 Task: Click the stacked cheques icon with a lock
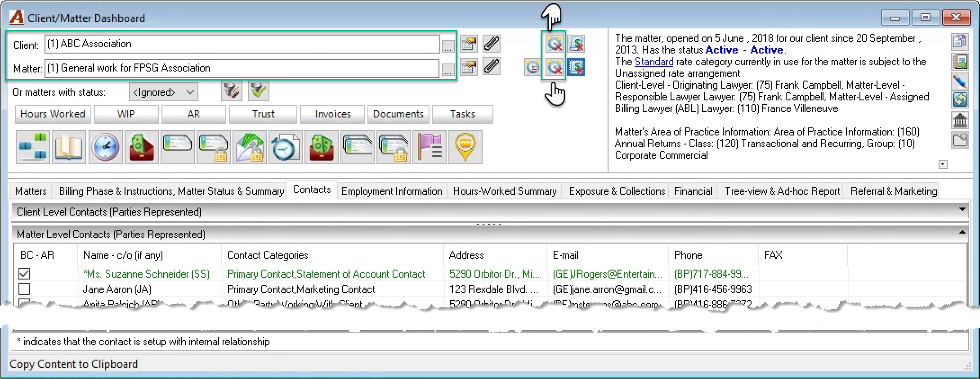[x=394, y=147]
